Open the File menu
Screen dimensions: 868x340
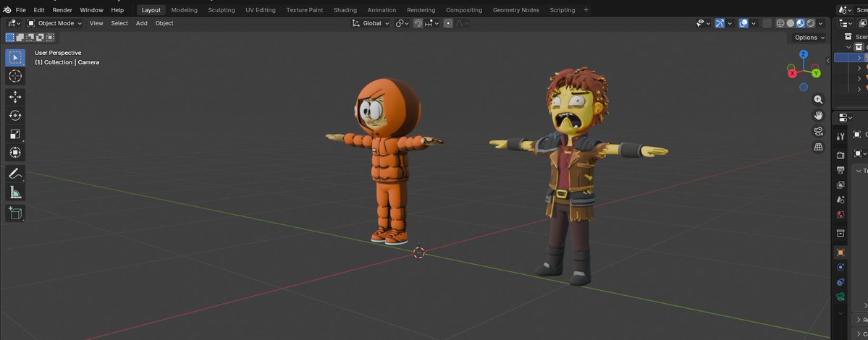[x=20, y=10]
